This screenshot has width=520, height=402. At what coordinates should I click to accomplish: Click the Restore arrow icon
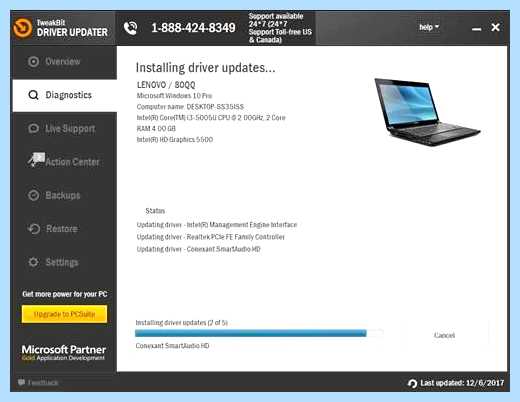(x=34, y=229)
